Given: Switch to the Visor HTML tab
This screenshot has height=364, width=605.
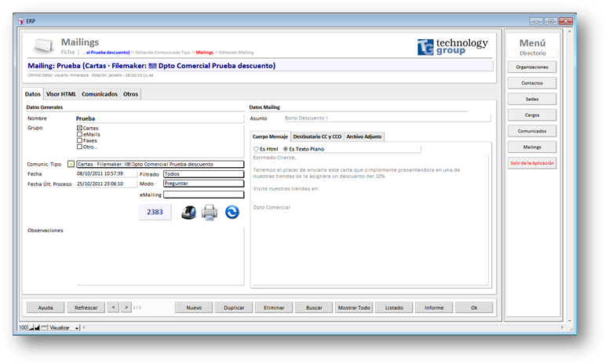Looking at the screenshot, I should tap(61, 94).
